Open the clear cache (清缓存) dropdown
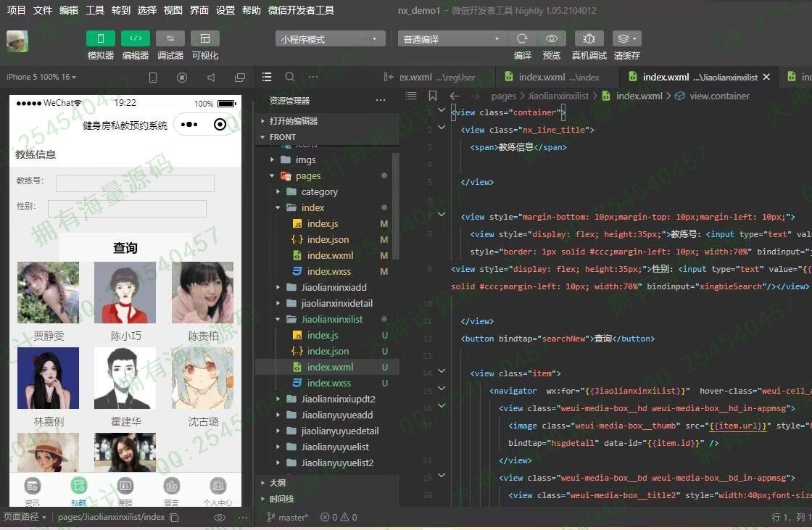 627,38
